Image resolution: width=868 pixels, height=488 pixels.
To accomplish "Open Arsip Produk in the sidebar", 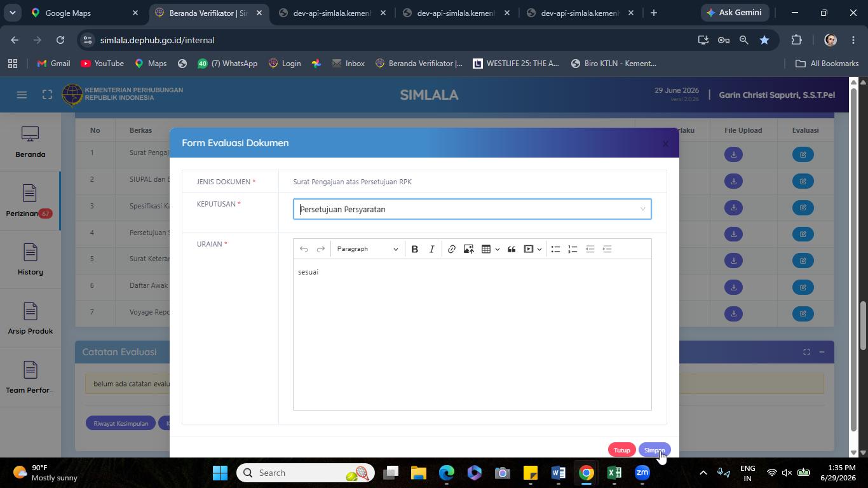I will [x=31, y=319].
